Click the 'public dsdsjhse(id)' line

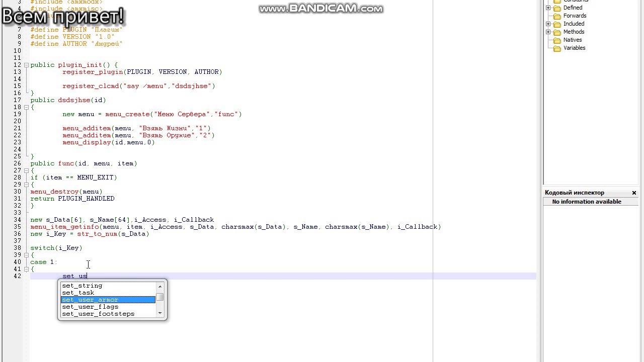68,100
